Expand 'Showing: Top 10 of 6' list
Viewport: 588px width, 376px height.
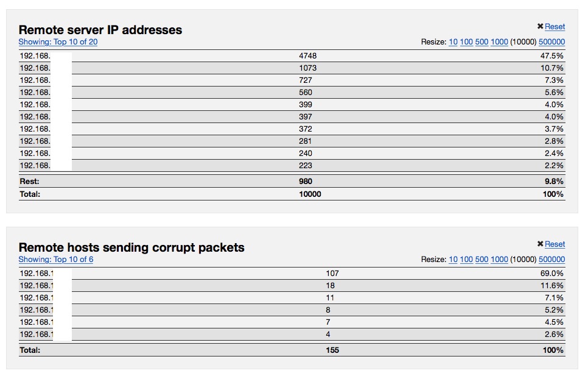(55, 260)
